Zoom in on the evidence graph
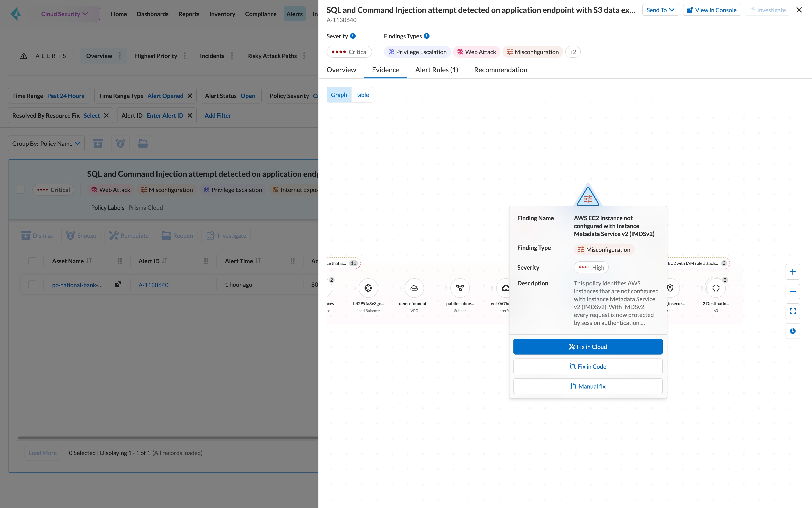This screenshot has width=812, height=508. coord(793,271)
